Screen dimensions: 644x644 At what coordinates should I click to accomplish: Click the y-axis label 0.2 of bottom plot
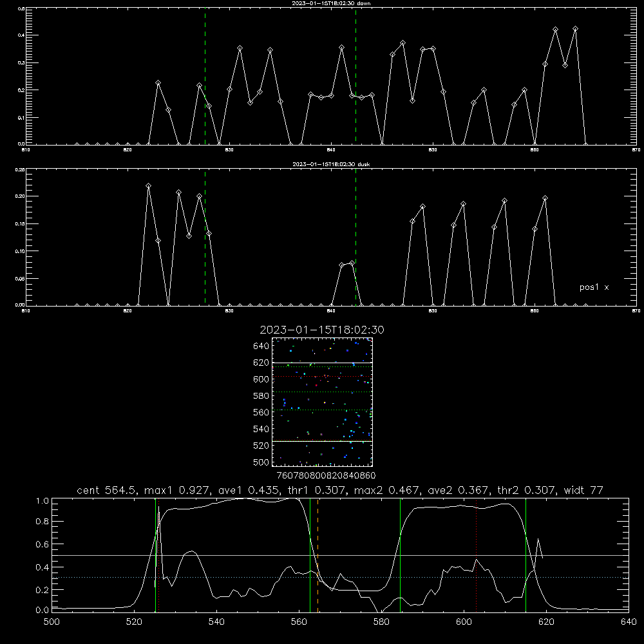[43, 590]
